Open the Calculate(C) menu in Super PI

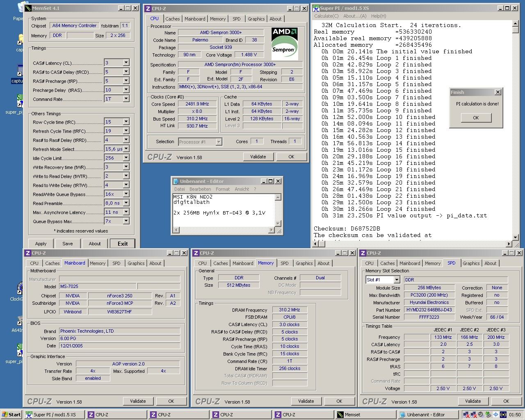tap(326, 16)
